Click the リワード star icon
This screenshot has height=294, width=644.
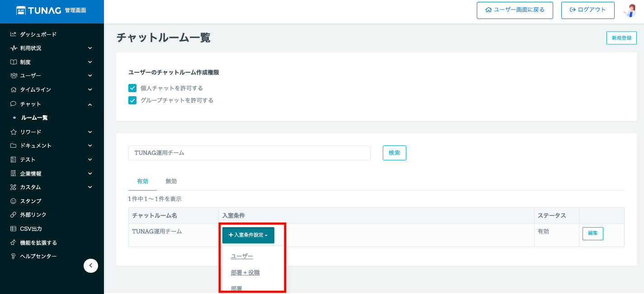pos(14,132)
